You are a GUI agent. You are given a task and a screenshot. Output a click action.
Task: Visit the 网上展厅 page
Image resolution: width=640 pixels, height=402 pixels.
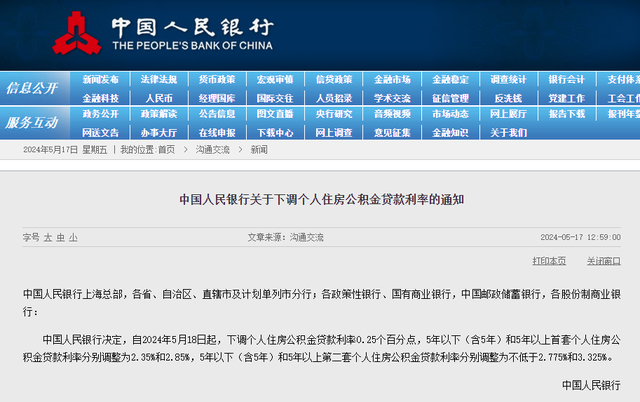click(509, 114)
